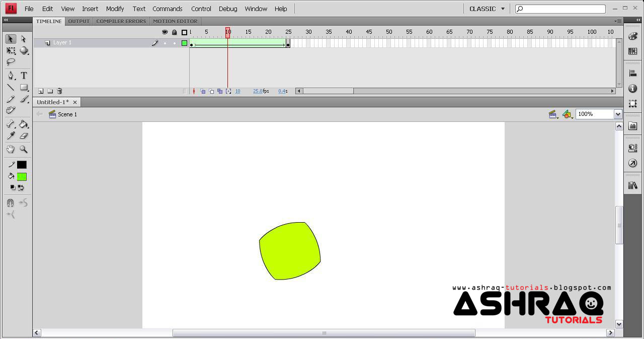The image size is (644, 339).
Task: Close the Untitled-1 document tab
Action: point(75,102)
